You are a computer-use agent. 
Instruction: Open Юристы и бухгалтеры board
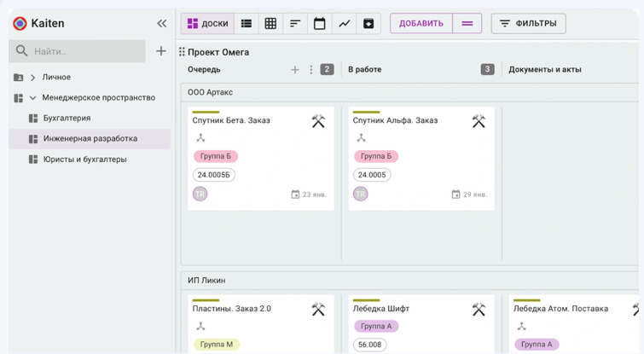[85, 160]
